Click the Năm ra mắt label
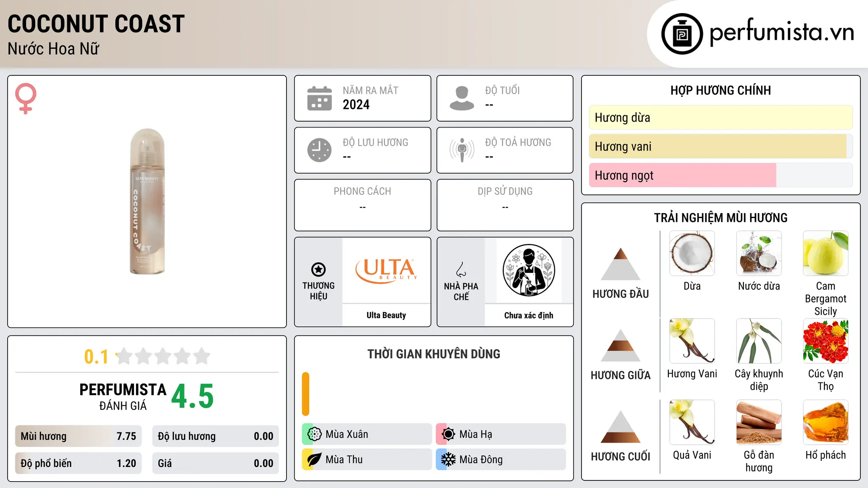 pos(370,90)
